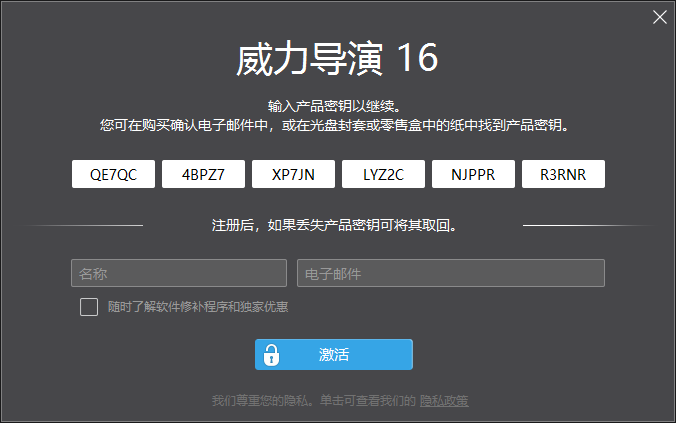Viewport: 676px width, 423px height.
Task: Select the product key box 4BPZ7
Action: [x=203, y=174]
